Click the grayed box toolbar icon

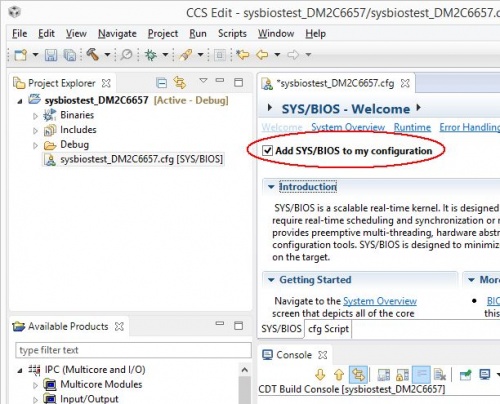(220, 55)
